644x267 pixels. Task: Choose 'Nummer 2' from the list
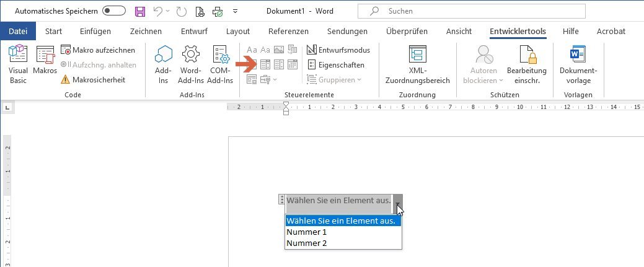[343, 243]
